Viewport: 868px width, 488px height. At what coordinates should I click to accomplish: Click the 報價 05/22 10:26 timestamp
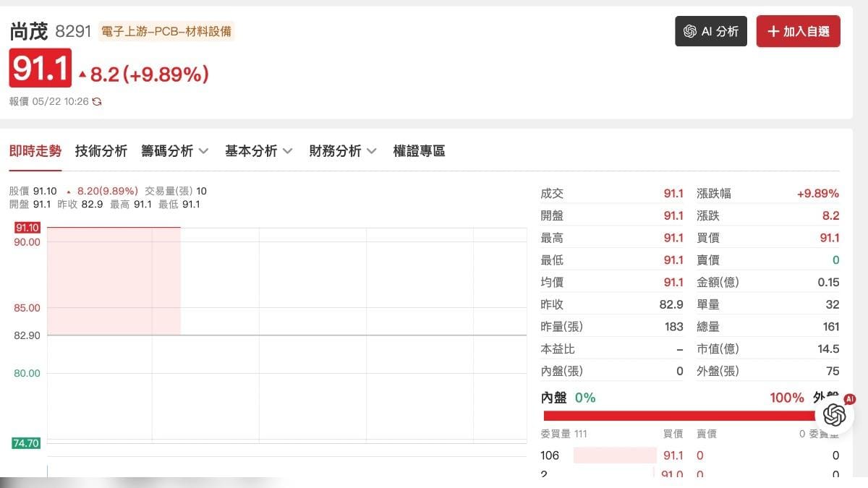pyautogui.click(x=49, y=102)
